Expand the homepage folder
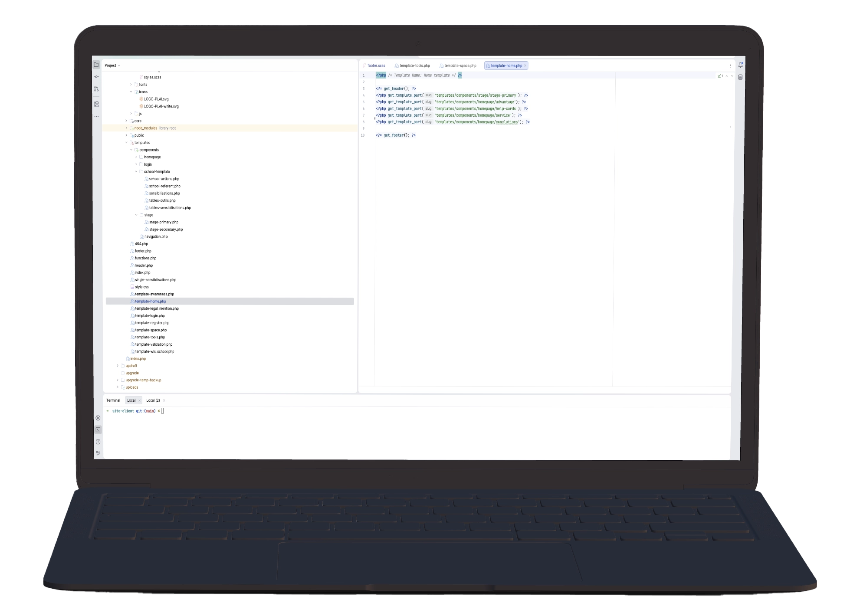 tap(136, 157)
